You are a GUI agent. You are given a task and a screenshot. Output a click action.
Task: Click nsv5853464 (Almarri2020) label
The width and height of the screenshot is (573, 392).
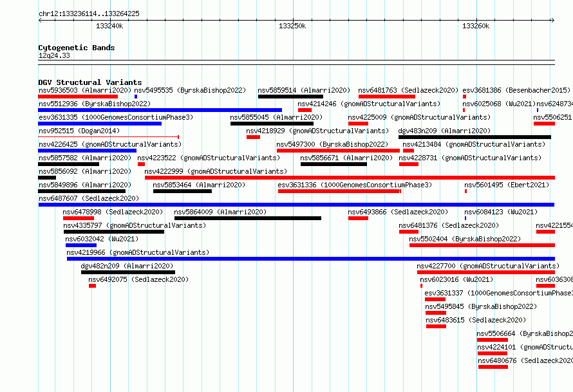(199, 185)
